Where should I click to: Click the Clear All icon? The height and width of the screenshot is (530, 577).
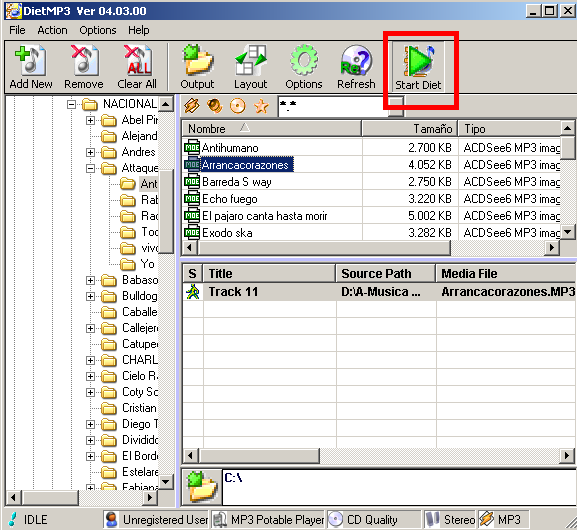coord(137,67)
